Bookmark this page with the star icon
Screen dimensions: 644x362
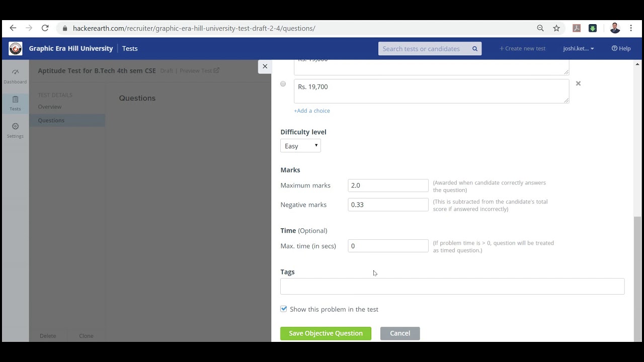click(556, 28)
